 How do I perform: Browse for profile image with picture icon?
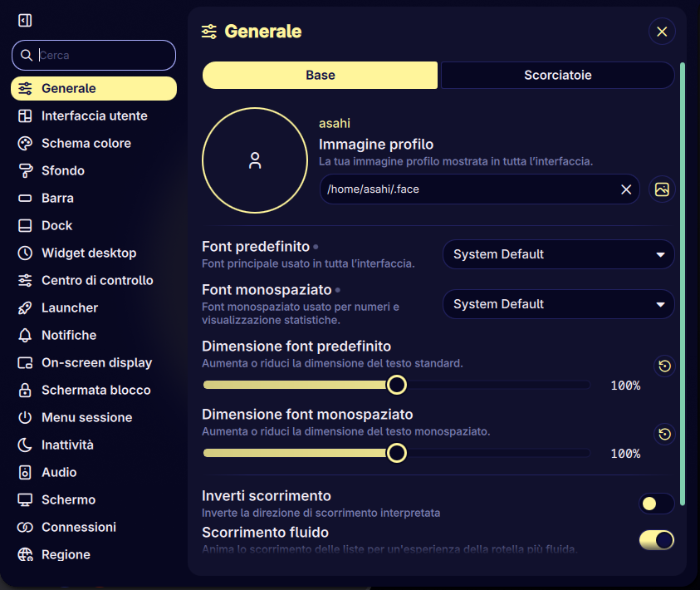click(x=662, y=189)
